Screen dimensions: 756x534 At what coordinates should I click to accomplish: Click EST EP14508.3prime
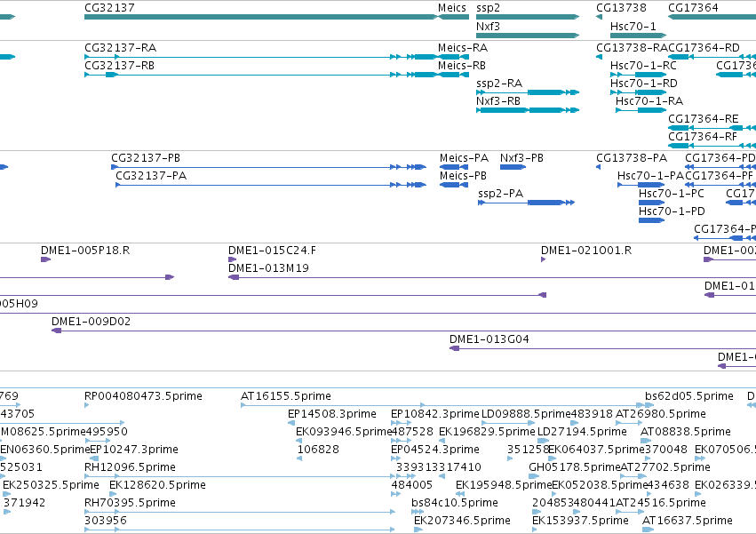pos(291,423)
